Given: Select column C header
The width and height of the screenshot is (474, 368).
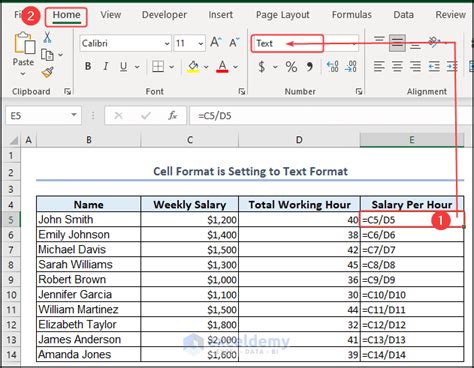Looking at the screenshot, I should [x=190, y=140].
